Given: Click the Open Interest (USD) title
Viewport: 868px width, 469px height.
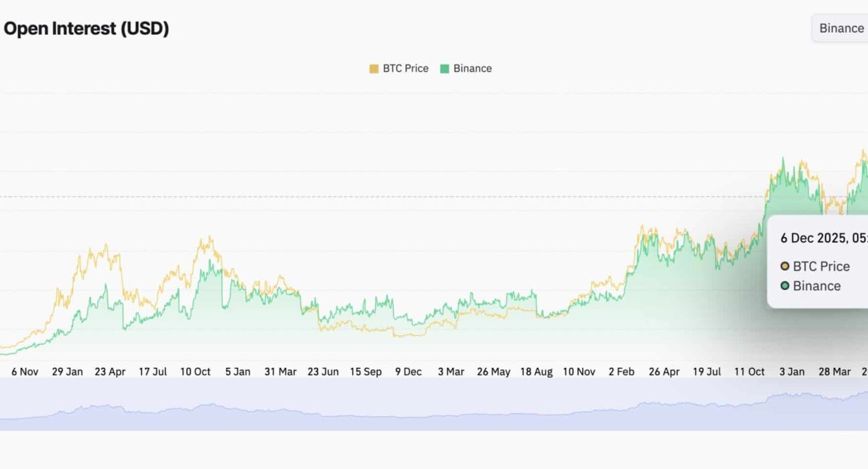Looking at the screenshot, I should [x=86, y=29].
